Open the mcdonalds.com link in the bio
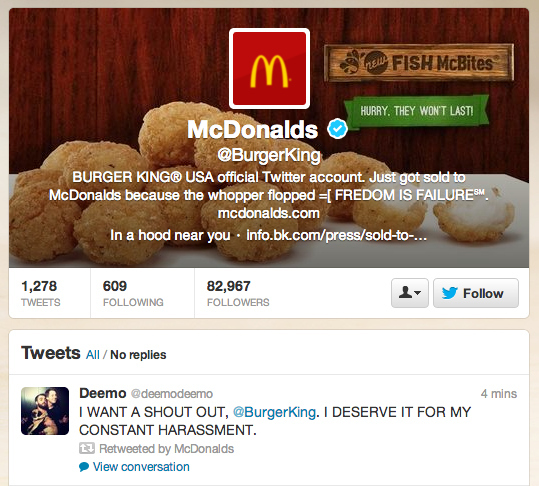 click(269, 213)
